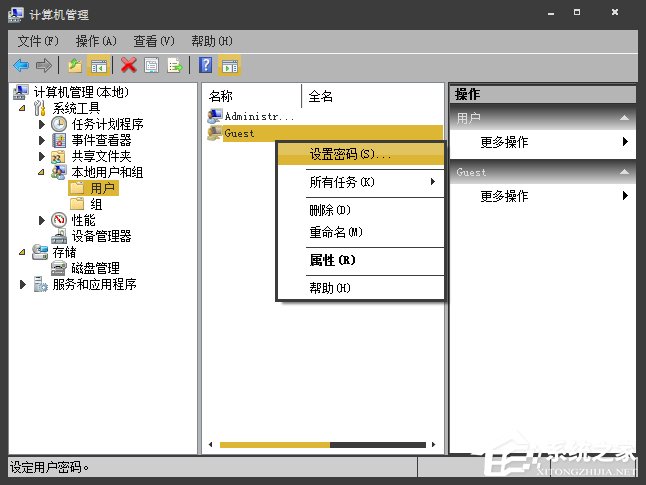Open 设备管理器 in the tree
Image resolution: width=646 pixels, height=485 pixels.
point(101,236)
